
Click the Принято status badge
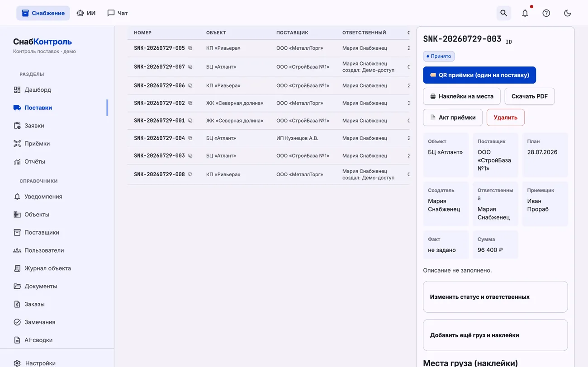click(439, 56)
